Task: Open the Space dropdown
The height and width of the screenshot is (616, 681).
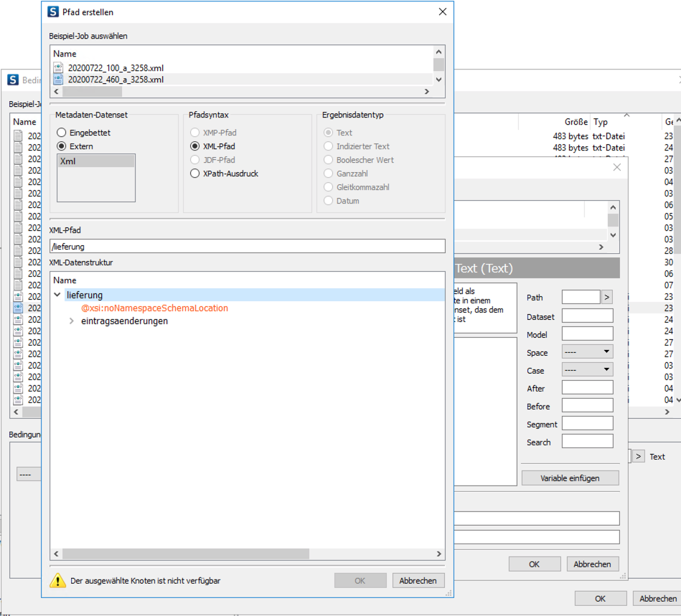Action: [x=587, y=352]
